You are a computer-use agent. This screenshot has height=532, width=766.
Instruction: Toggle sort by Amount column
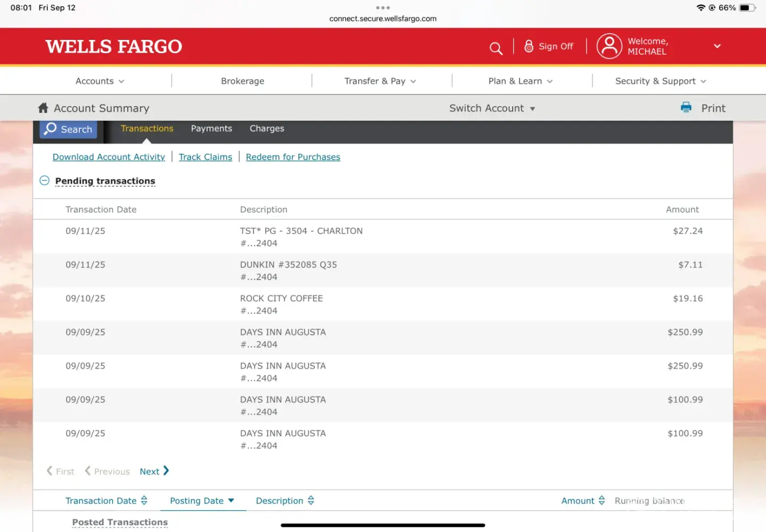(583, 501)
